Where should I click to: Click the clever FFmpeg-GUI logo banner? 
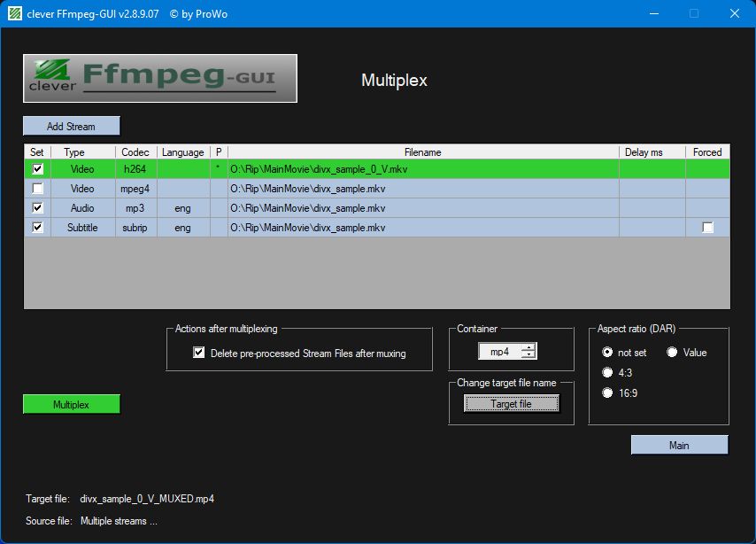pyautogui.click(x=160, y=78)
